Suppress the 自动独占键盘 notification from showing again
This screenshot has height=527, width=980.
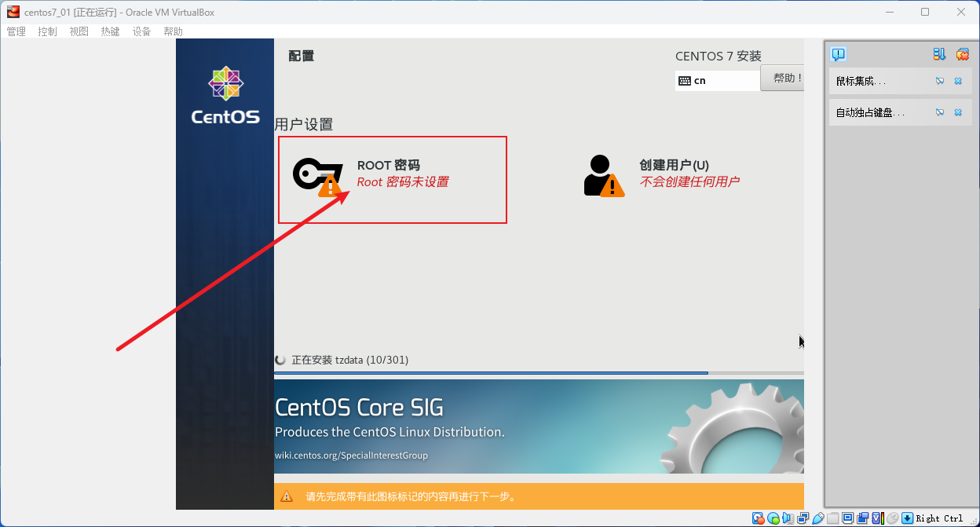(940, 112)
